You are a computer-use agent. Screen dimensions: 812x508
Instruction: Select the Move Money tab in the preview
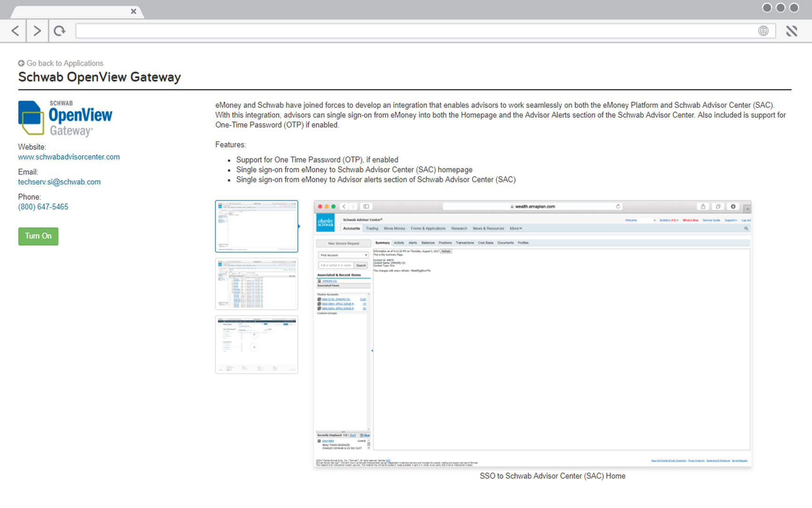click(394, 229)
